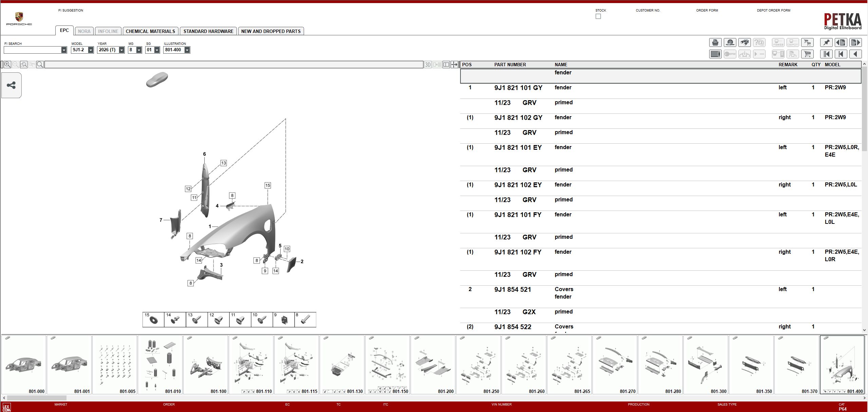Click the ORDER FORM link
Screen dimensions: 868x412
(x=707, y=10)
